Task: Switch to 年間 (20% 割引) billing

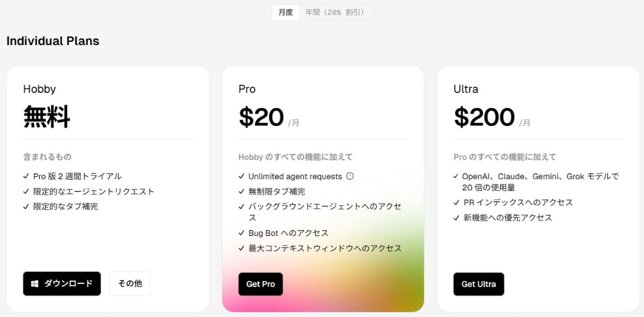Action: tap(335, 12)
